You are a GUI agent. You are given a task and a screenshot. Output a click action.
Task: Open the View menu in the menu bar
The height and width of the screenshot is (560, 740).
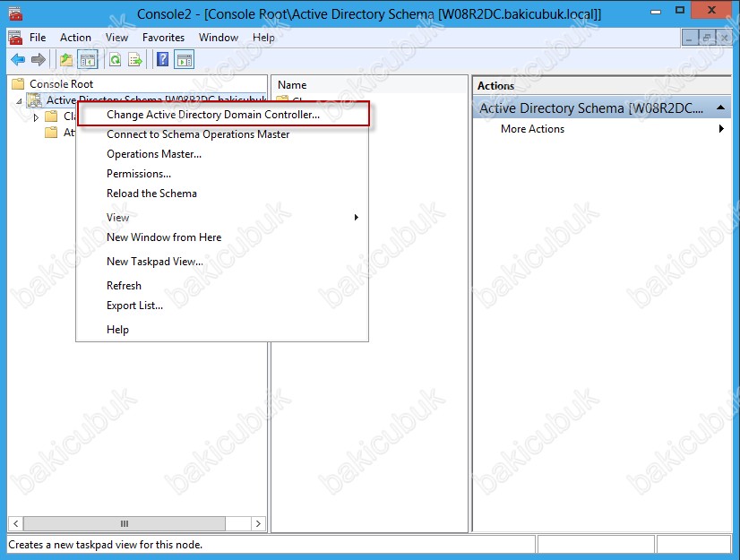tap(116, 38)
